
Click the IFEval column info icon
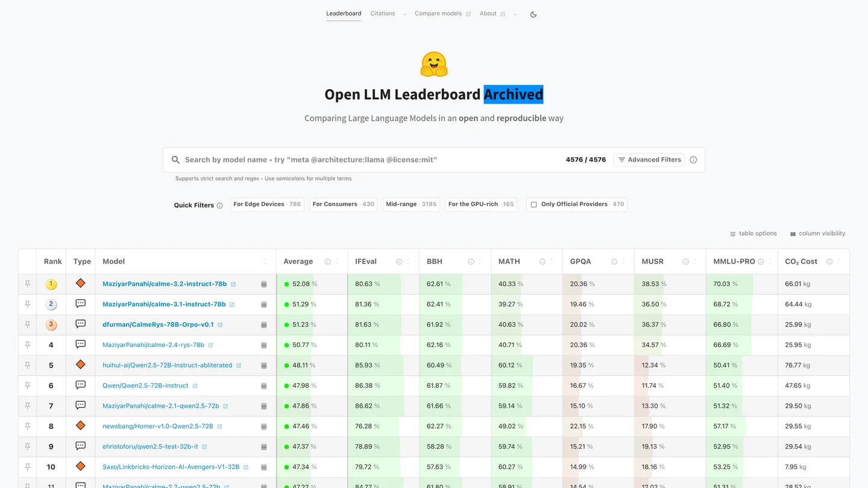pos(399,261)
